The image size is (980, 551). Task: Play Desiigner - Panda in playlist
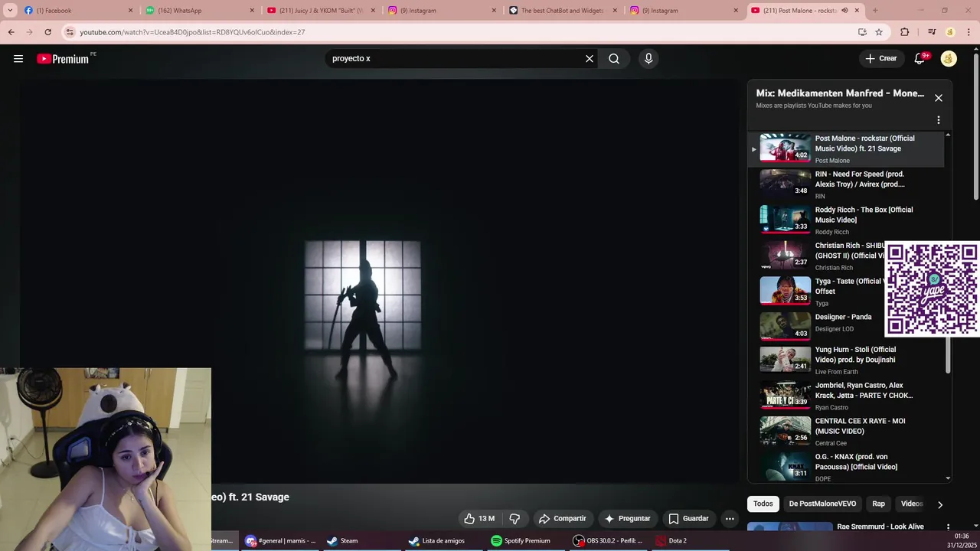pos(846,324)
